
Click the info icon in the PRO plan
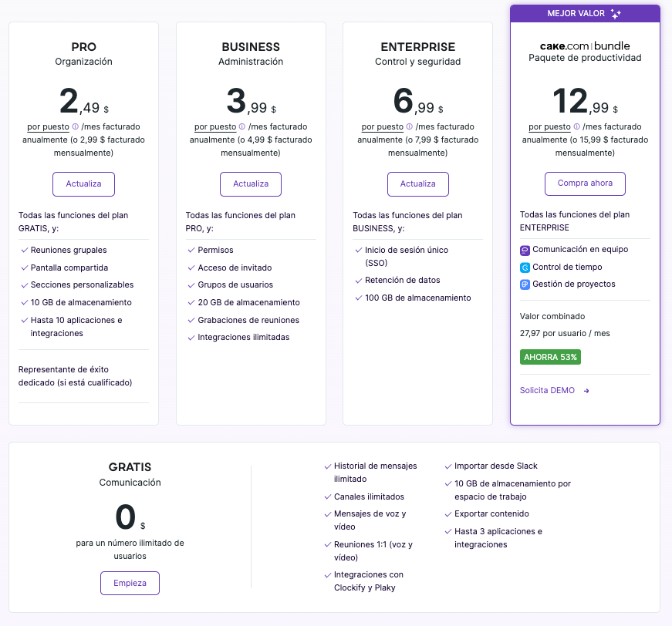pyautogui.click(x=76, y=126)
